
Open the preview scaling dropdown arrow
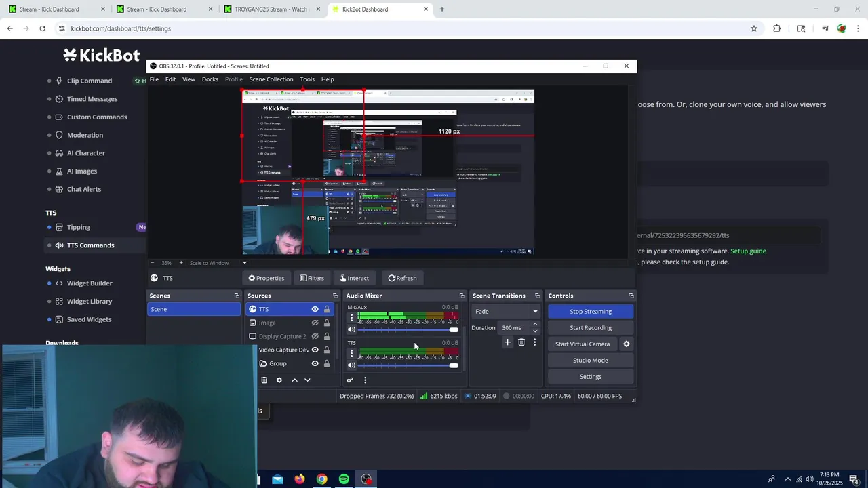pyautogui.click(x=245, y=263)
